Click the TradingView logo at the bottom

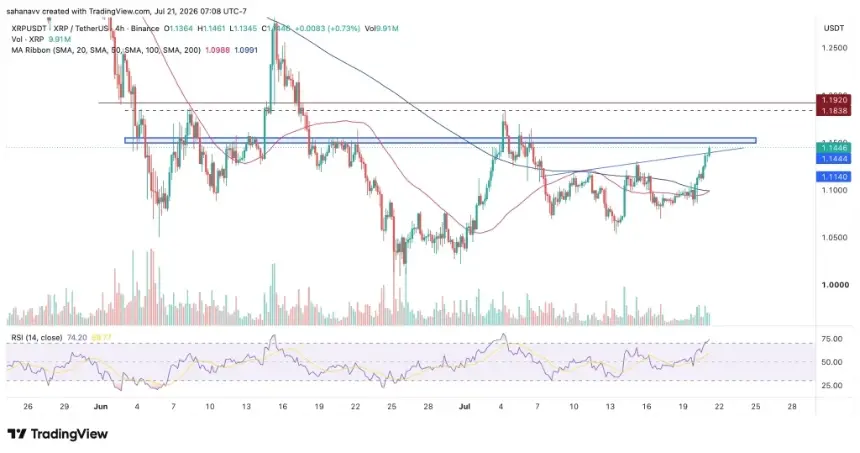[x=58, y=434]
